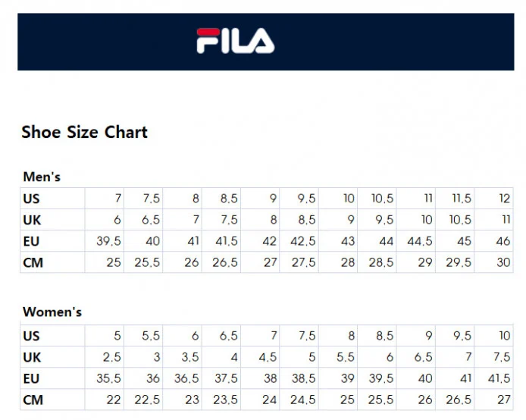Select the Men's section heading
The width and height of the screenshot is (526, 420).
pyautogui.click(x=42, y=177)
